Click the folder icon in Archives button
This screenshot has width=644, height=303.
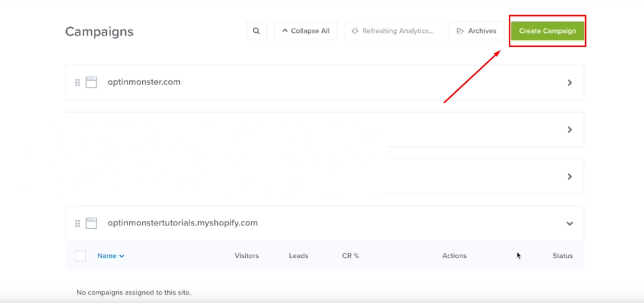click(460, 31)
